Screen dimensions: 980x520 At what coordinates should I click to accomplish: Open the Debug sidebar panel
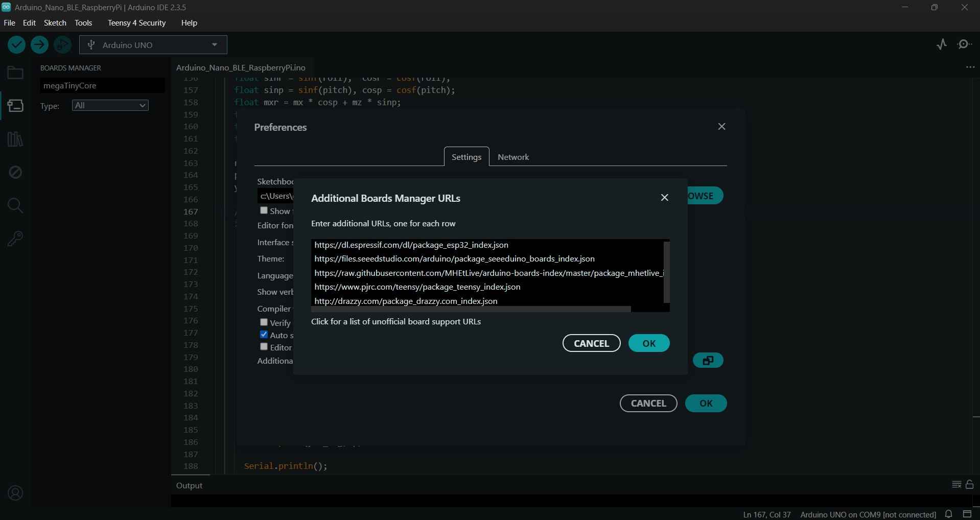click(15, 172)
